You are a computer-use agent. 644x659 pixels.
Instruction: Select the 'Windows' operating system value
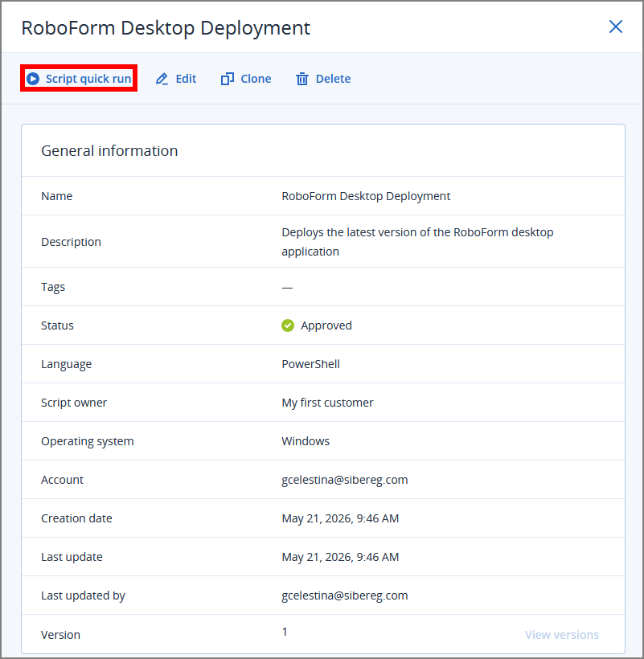pos(306,441)
